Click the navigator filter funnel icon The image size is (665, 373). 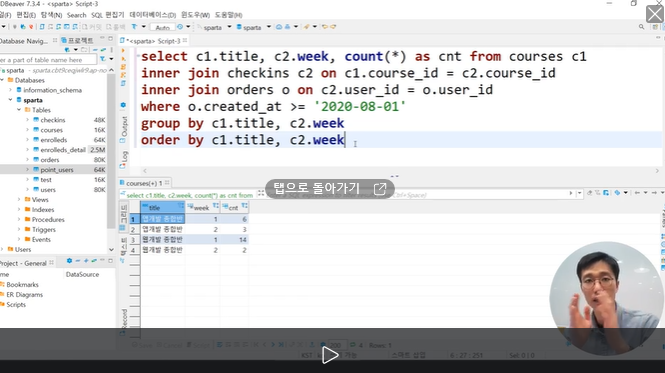pyautogui.click(x=103, y=59)
